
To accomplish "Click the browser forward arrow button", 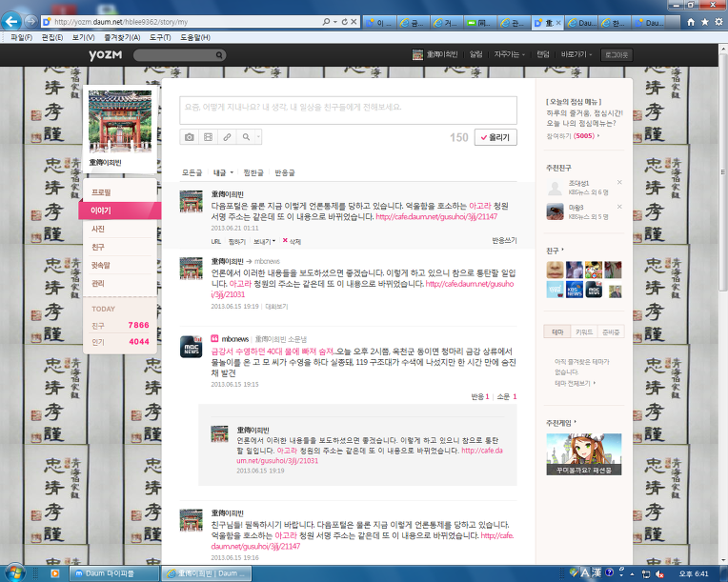I will (x=30, y=21).
